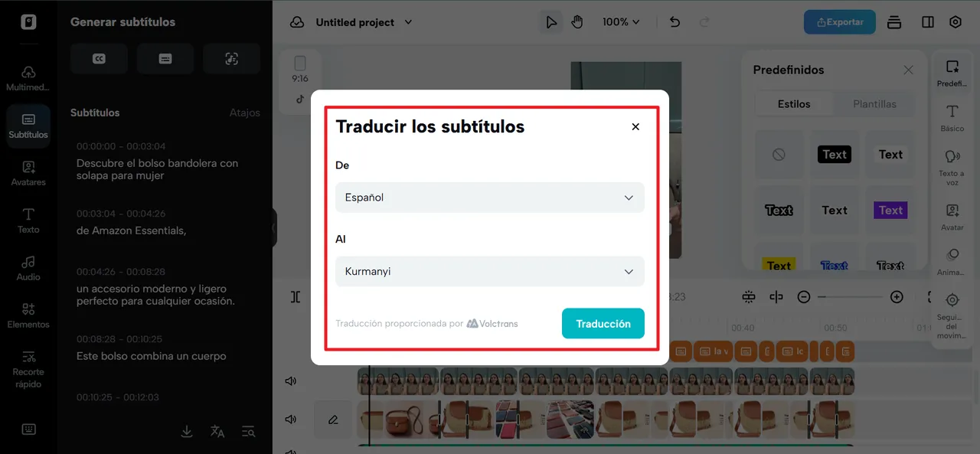Select the hand pan tool
The height and width of the screenshot is (454, 980).
[577, 22]
